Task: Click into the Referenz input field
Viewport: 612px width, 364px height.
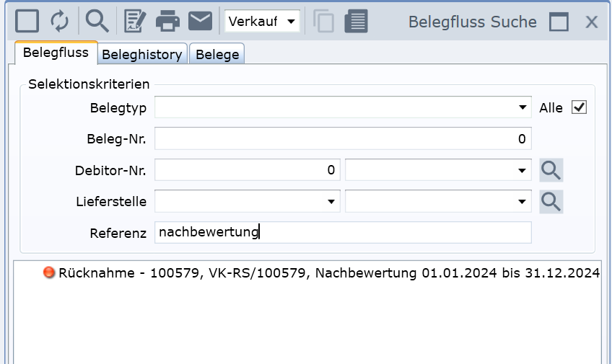Action: point(343,232)
